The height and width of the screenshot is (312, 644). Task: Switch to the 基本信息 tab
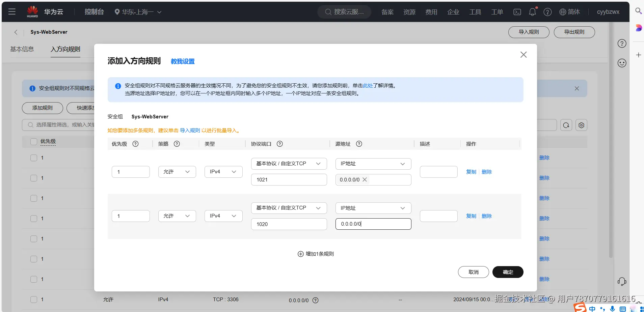click(x=22, y=49)
